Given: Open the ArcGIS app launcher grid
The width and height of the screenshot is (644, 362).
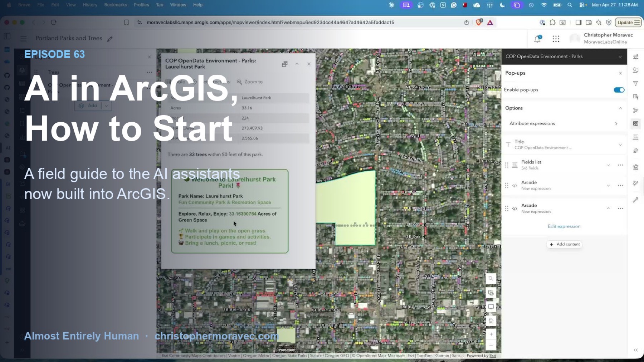Looking at the screenshot, I should click(x=556, y=39).
